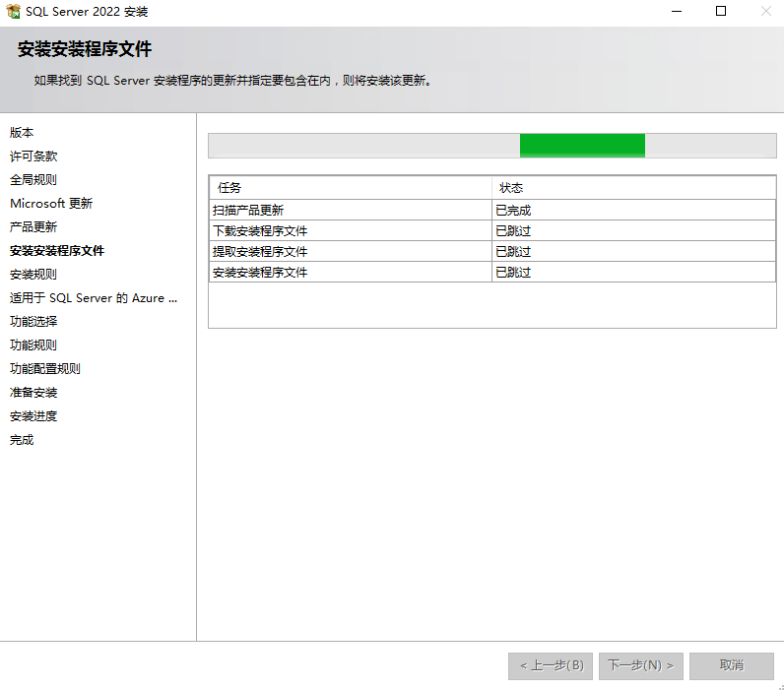Cancel setup with the 取消 button

[732, 666]
